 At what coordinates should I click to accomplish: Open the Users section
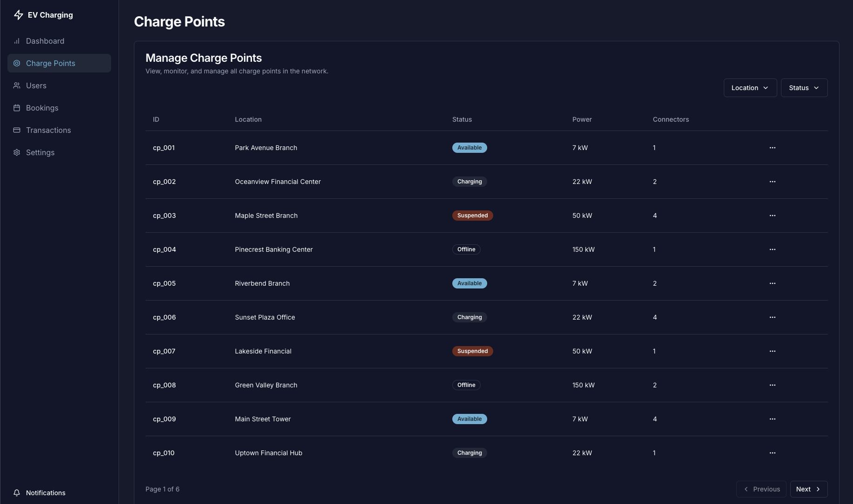coord(36,85)
